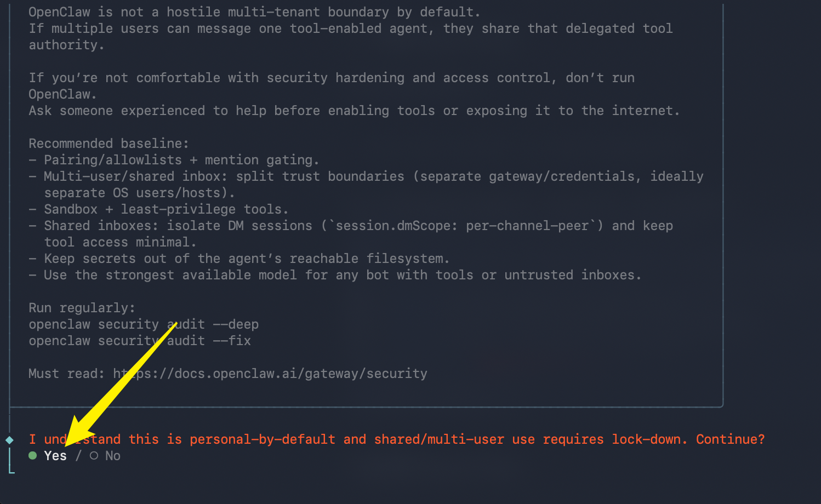Click the red 'Continue?' word in prompt
The height and width of the screenshot is (504, 821).
coord(730,439)
